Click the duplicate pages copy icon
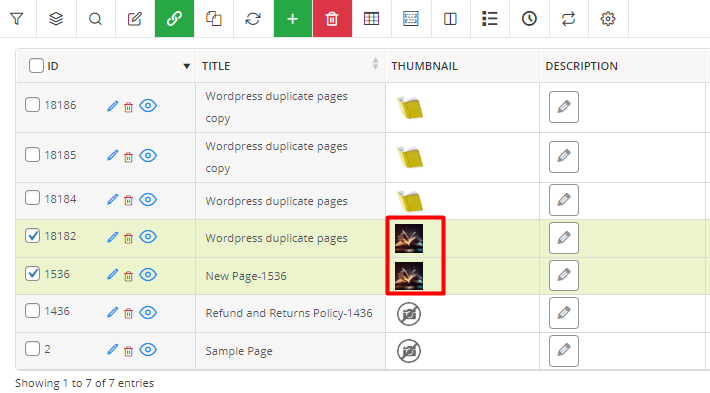 point(214,19)
